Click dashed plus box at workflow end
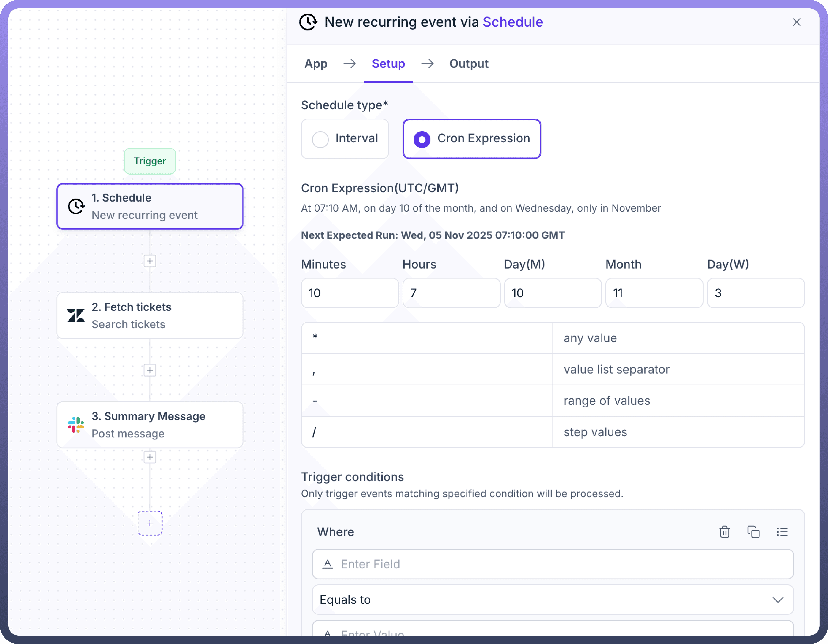The image size is (828, 644). click(150, 523)
